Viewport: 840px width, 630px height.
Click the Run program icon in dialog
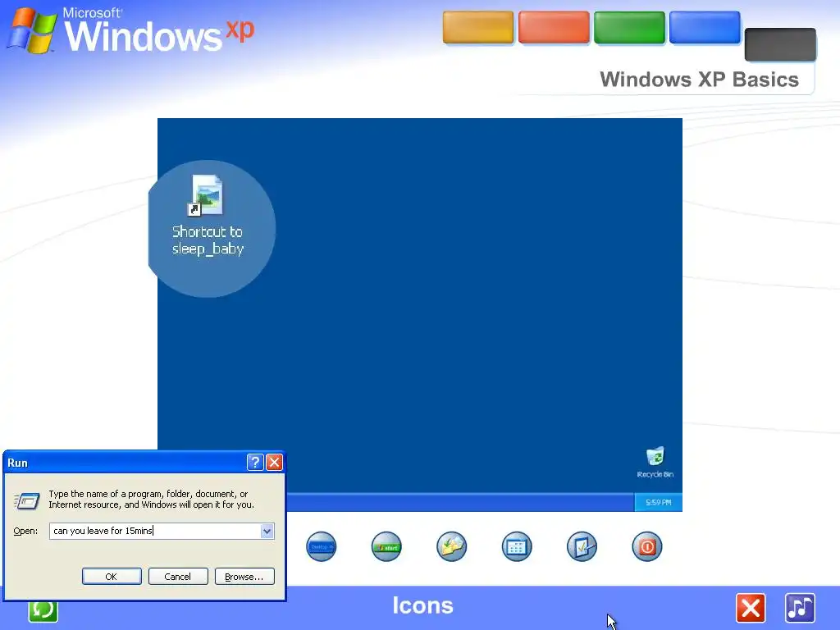26,501
